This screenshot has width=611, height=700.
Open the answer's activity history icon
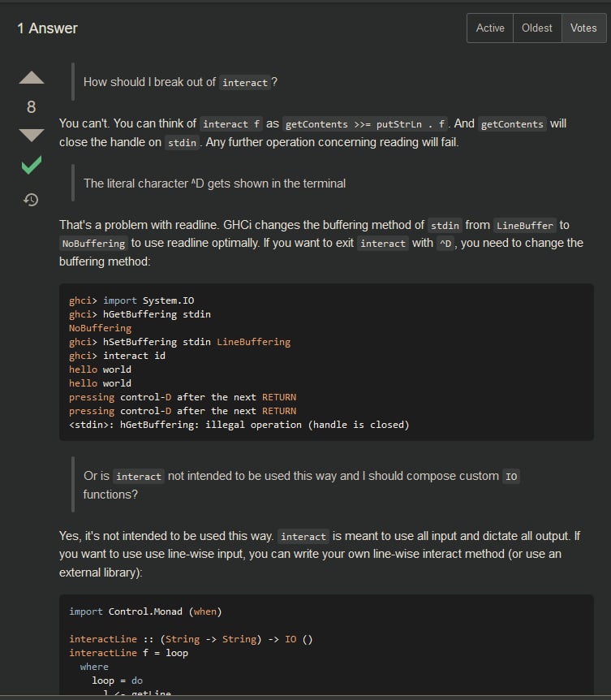pos(31,199)
